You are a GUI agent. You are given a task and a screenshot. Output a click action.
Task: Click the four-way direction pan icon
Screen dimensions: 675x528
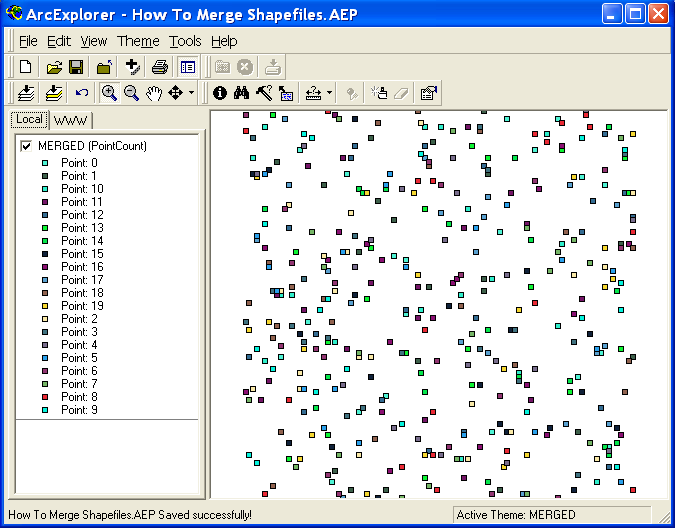pos(176,93)
